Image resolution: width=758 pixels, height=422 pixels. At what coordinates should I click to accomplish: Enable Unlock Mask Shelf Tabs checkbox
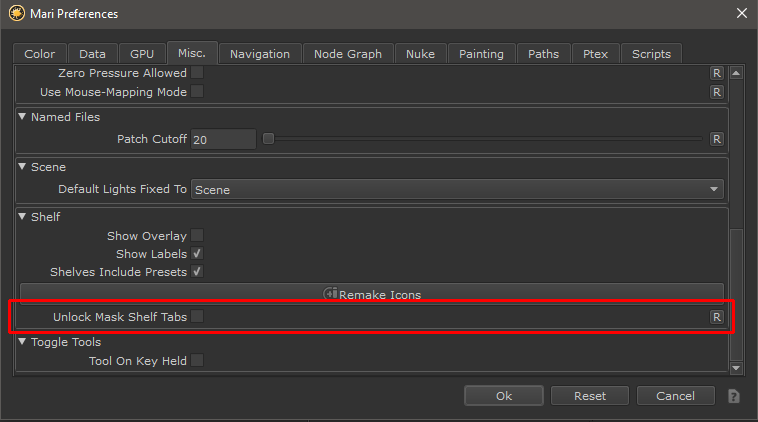[198, 317]
